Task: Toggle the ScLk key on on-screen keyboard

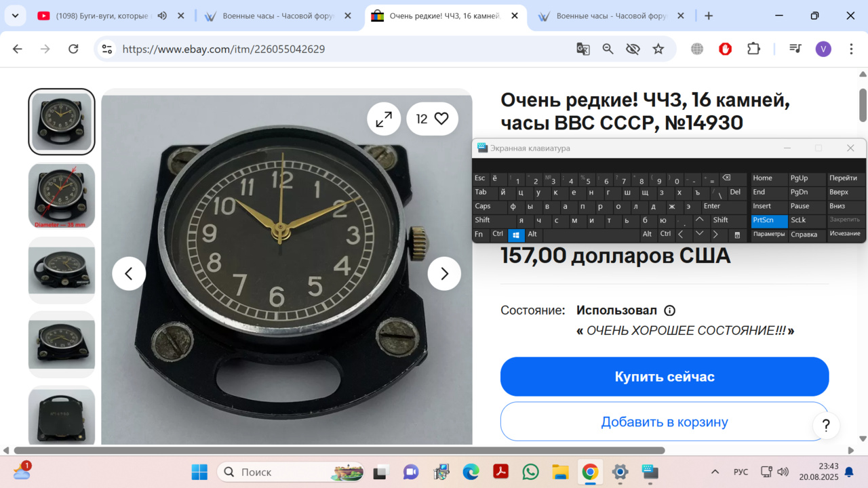Action: 798,220
